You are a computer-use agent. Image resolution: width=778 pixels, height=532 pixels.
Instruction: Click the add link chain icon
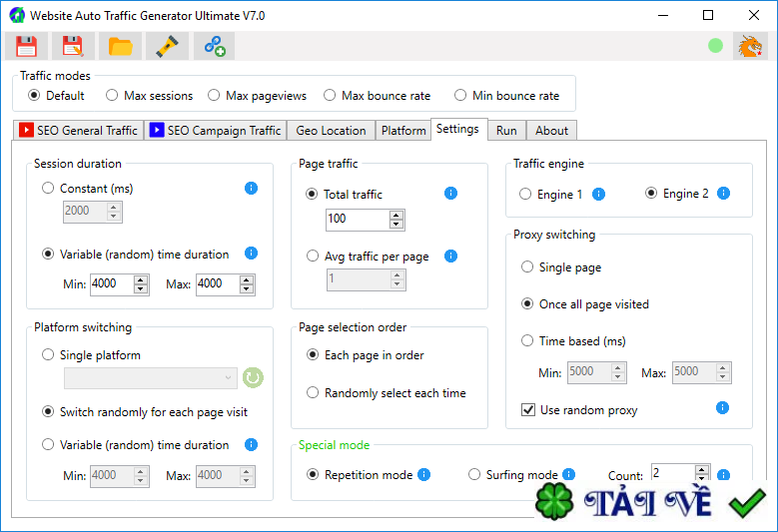click(215, 46)
